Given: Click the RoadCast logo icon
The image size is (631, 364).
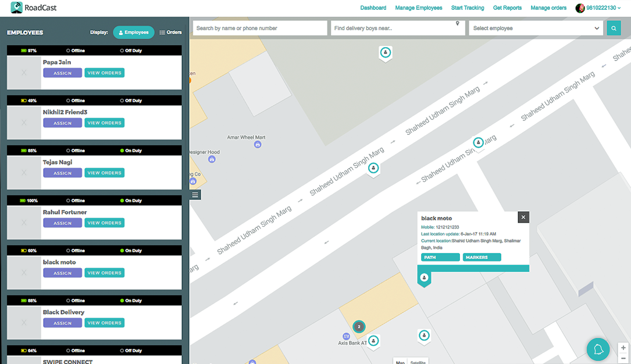Looking at the screenshot, I should [16, 7].
